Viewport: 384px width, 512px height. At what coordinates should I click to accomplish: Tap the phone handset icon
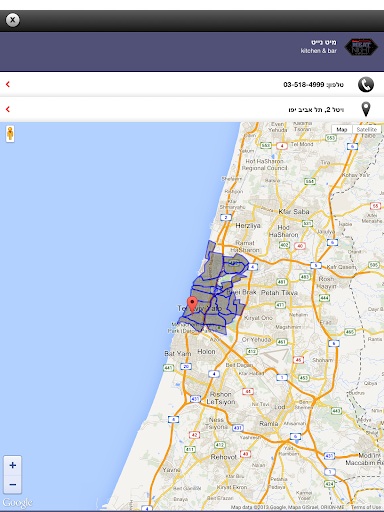[x=366, y=84]
